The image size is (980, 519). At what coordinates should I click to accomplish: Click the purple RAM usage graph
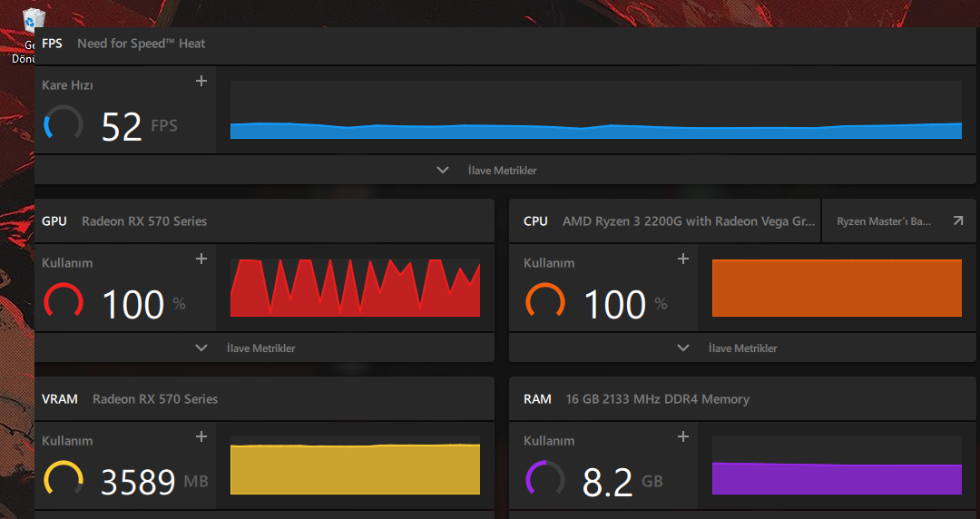[x=837, y=465]
